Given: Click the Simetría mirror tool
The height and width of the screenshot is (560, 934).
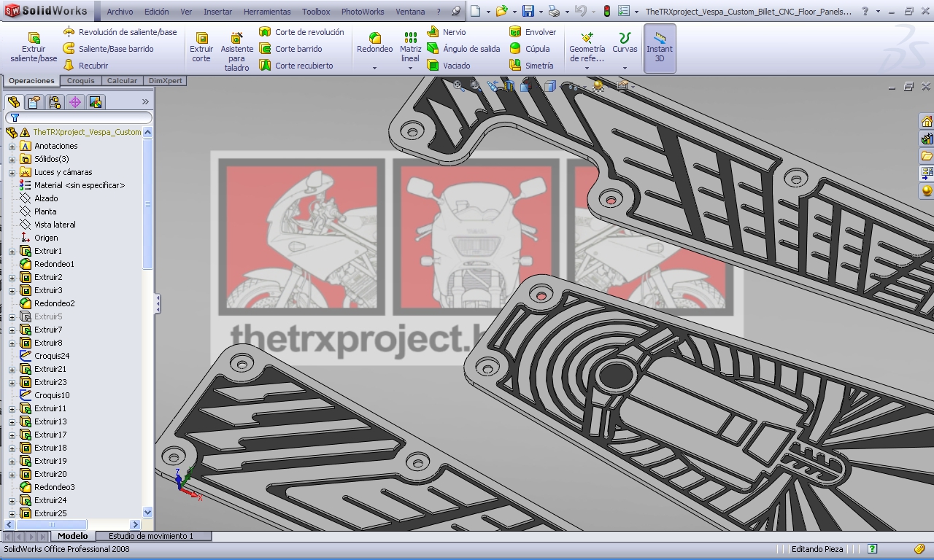Looking at the screenshot, I should tap(531, 66).
